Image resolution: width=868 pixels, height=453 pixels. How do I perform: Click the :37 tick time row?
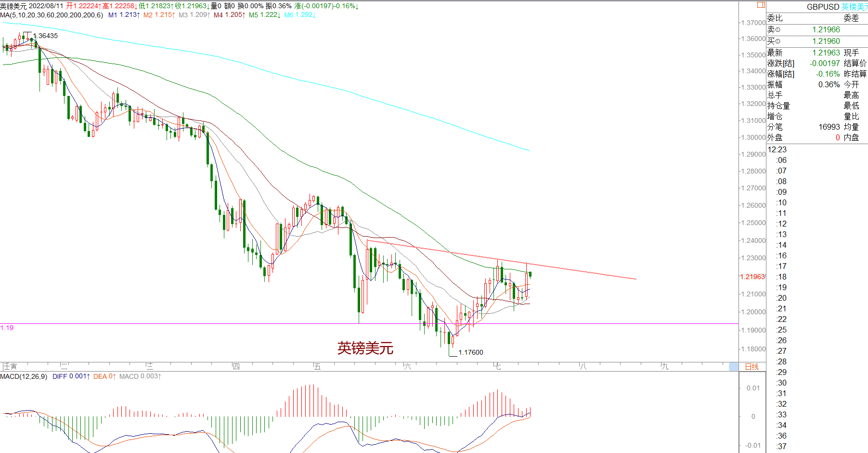(781, 446)
